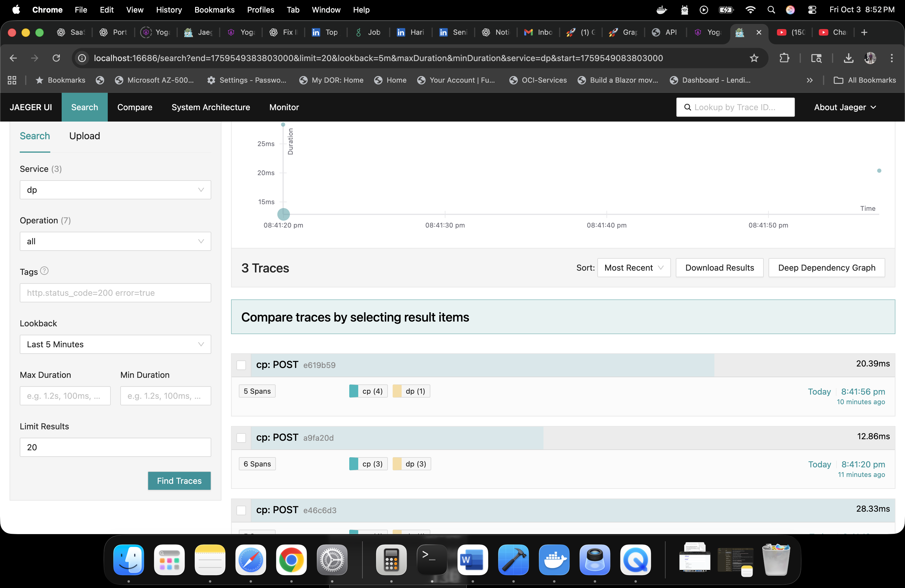Tick the checkbox for trace a9fa20d
Screen dimensions: 905x588
241,438
